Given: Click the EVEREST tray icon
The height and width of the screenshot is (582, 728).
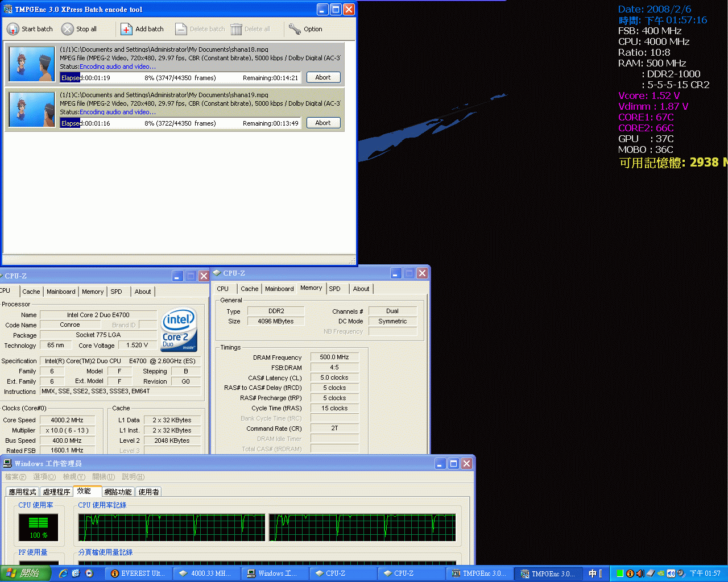Looking at the screenshot, I should point(630,573).
